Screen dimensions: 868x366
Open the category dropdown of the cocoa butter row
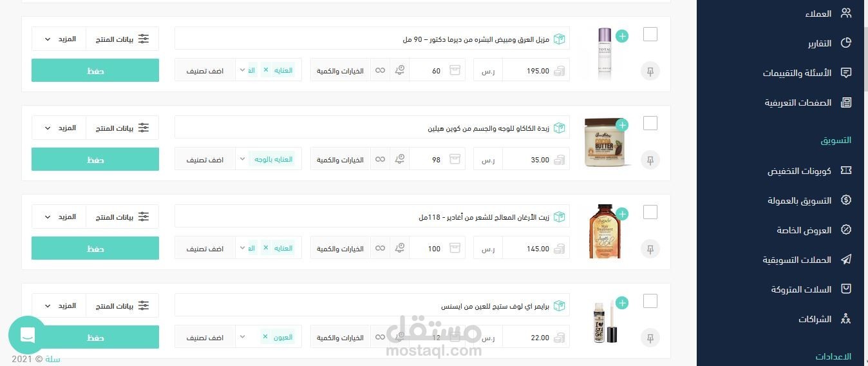coord(242,159)
